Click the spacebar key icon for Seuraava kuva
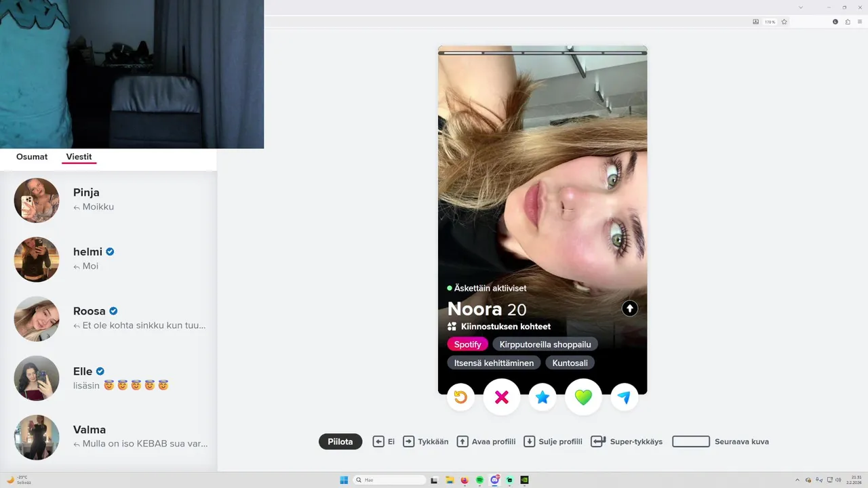Viewport: 868px width, 488px height. 691,441
